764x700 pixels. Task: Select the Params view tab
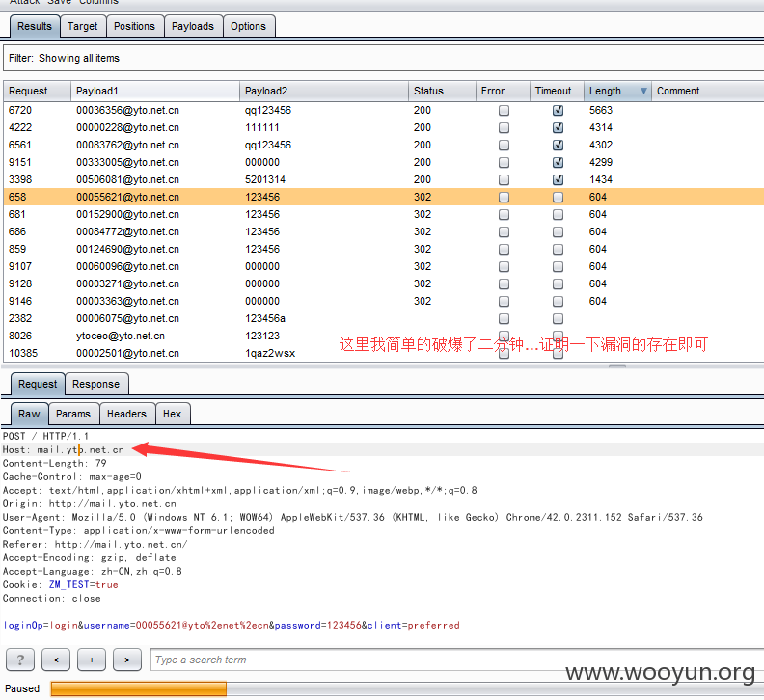click(x=73, y=414)
